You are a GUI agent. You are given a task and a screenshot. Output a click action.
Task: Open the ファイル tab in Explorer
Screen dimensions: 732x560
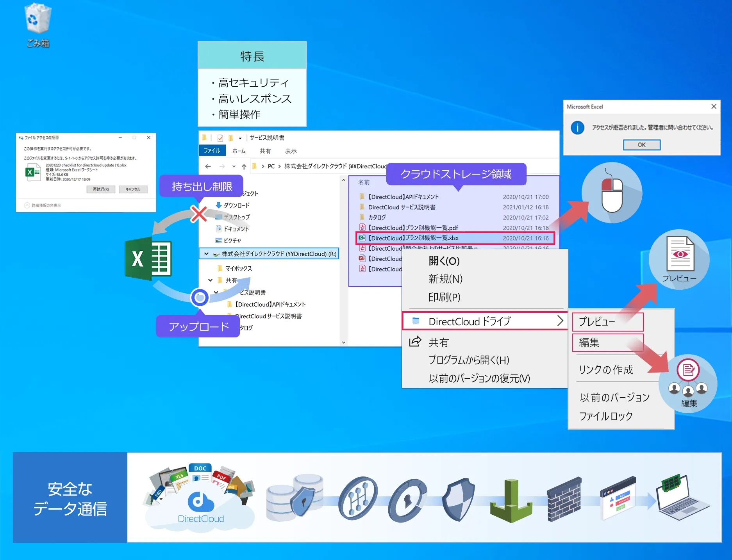212,151
